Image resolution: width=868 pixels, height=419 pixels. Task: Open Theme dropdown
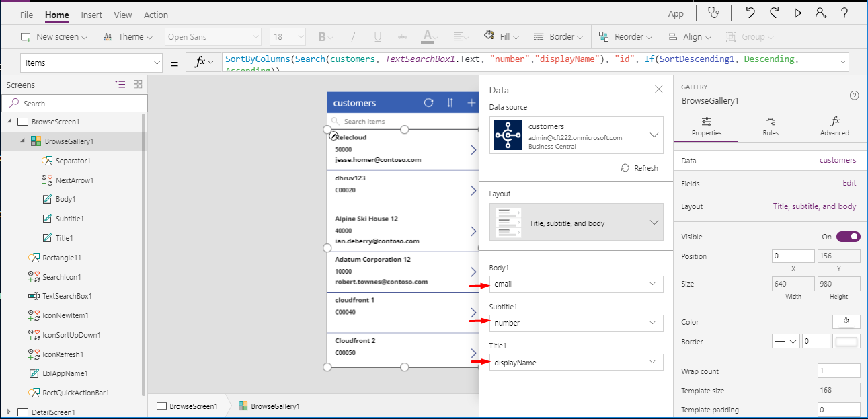tap(128, 37)
